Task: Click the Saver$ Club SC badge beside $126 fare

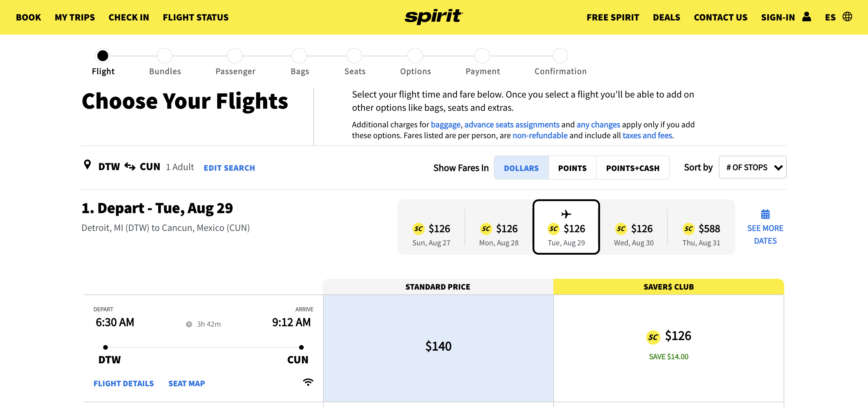Action: [653, 337]
